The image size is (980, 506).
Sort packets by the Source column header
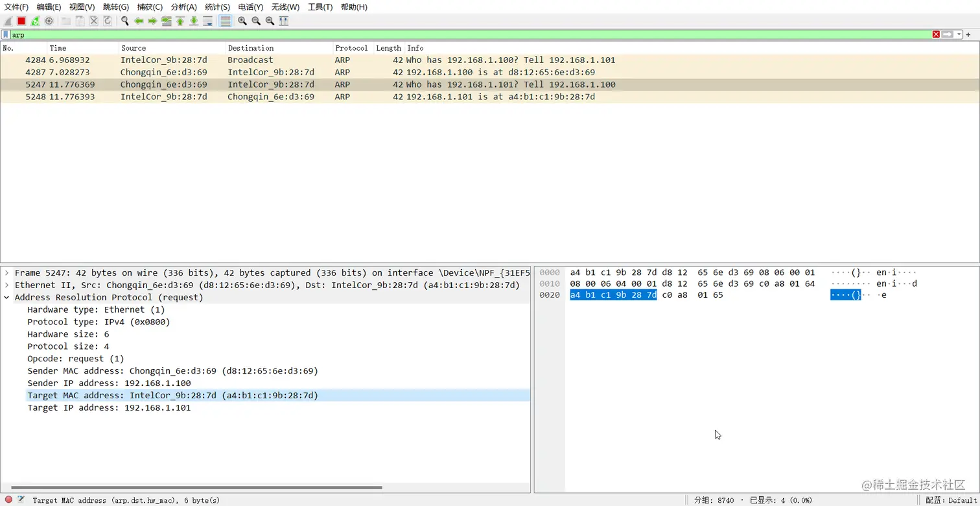172,48
